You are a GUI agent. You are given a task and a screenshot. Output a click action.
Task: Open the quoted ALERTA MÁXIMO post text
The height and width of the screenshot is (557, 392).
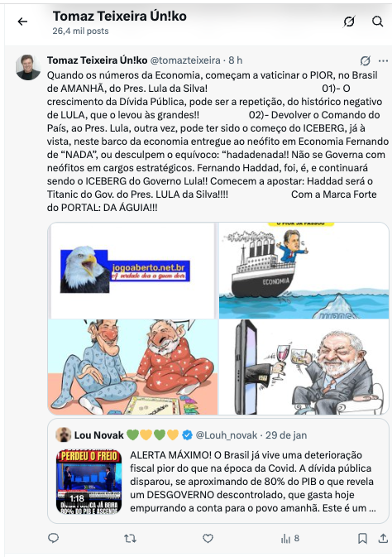253,482
